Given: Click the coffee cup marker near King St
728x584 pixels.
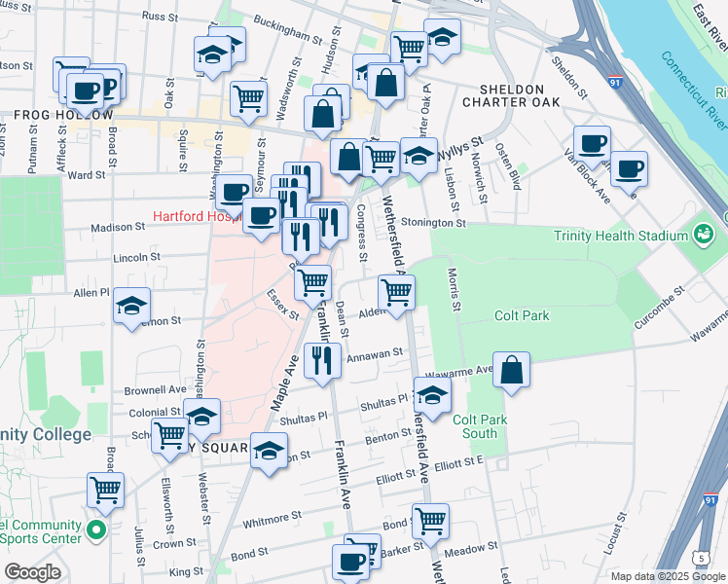Looking at the screenshot, I should click(351, 562).
